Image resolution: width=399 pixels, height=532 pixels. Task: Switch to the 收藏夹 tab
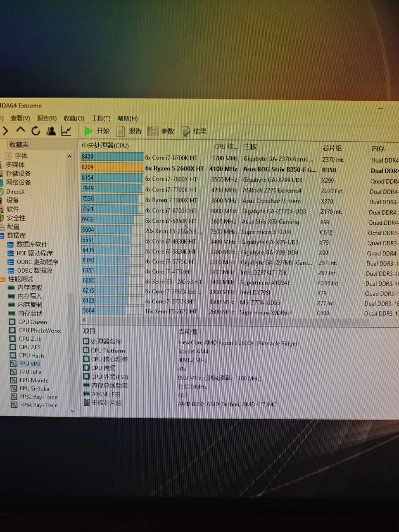tap(19, 144)
